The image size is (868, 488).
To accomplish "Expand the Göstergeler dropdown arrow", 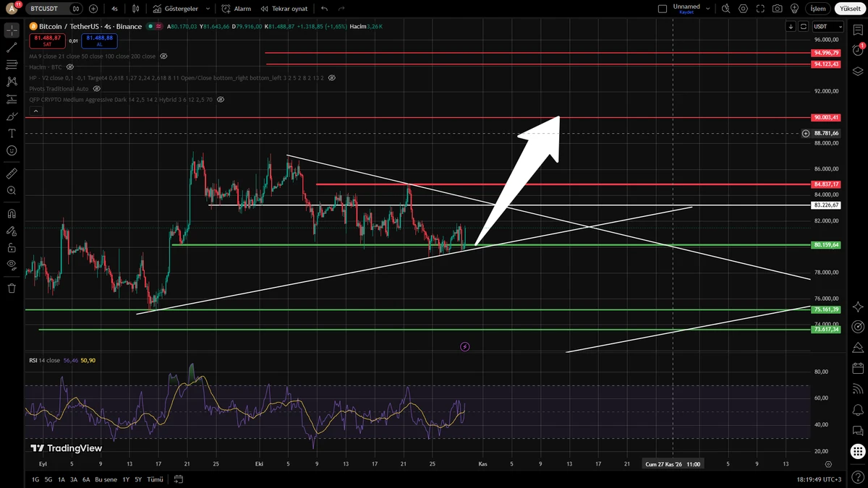I will [x=208, y=9].
